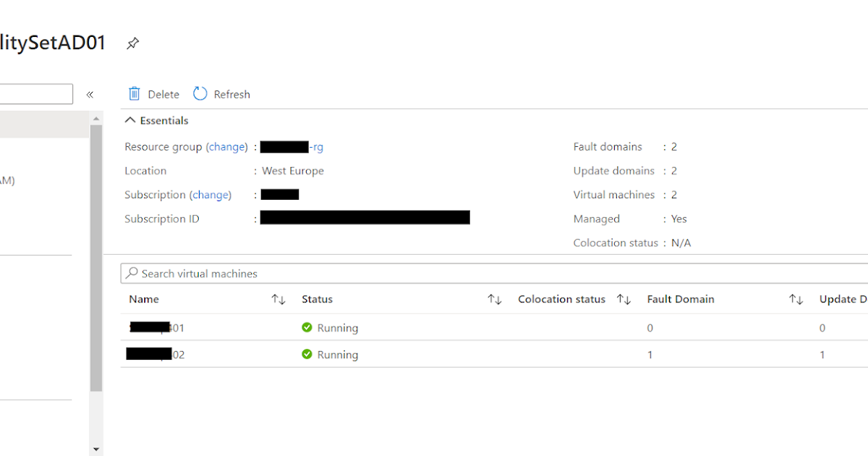The width and height of the screenshot is (868, 456).
Task: Refresh the AvailabilitySetAD01 view
Action: pyautogui.click(x=221, y=93)
